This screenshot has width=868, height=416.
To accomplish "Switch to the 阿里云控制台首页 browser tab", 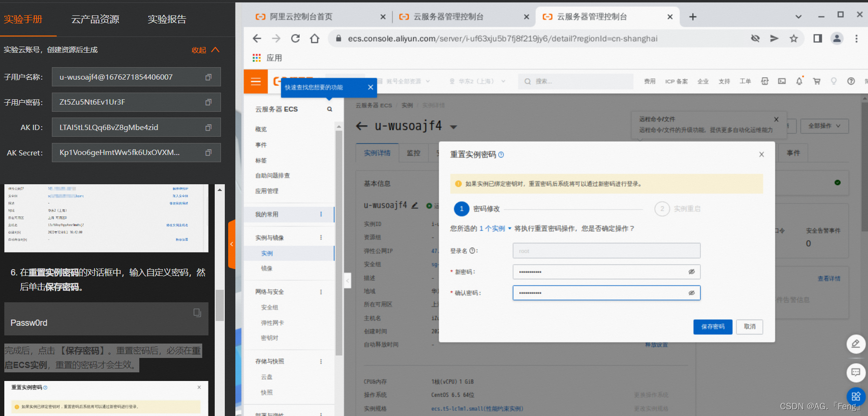I will [x=317, y=17].
